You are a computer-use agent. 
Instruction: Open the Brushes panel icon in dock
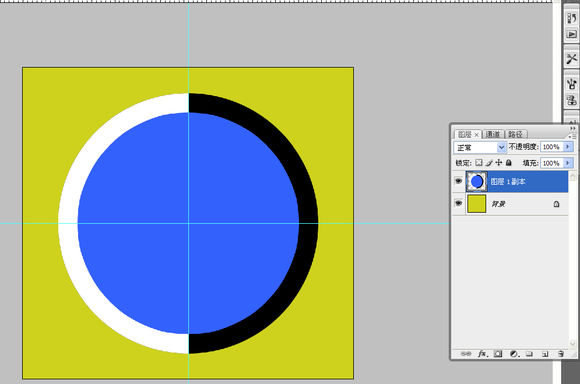[571, 83]
